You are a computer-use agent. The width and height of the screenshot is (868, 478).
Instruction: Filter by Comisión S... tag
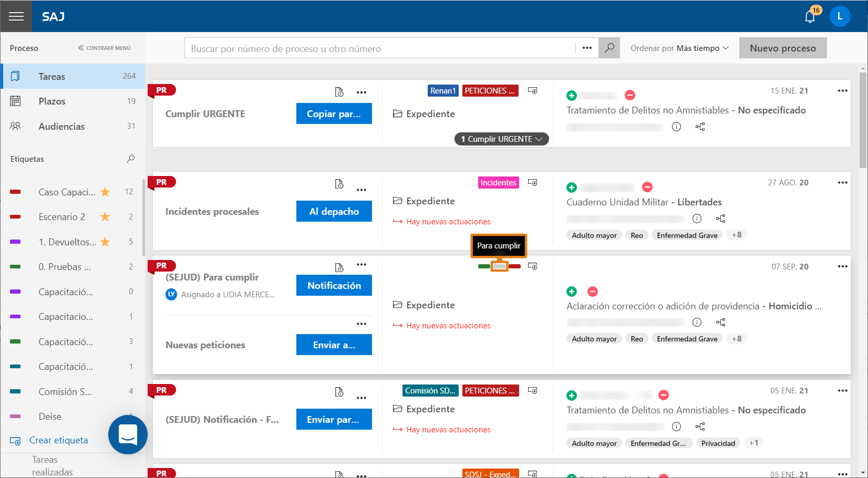pyautogui.click(x=71, y=391)
